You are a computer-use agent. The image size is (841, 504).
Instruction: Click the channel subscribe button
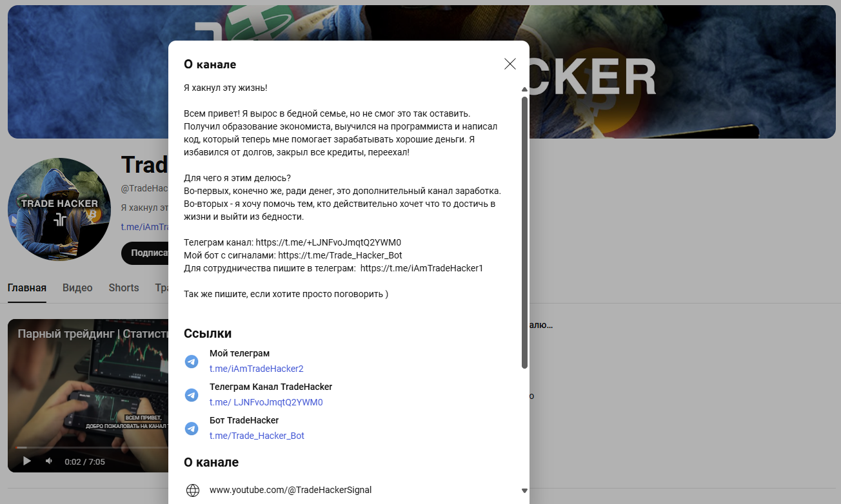click(x=145, y=253)
